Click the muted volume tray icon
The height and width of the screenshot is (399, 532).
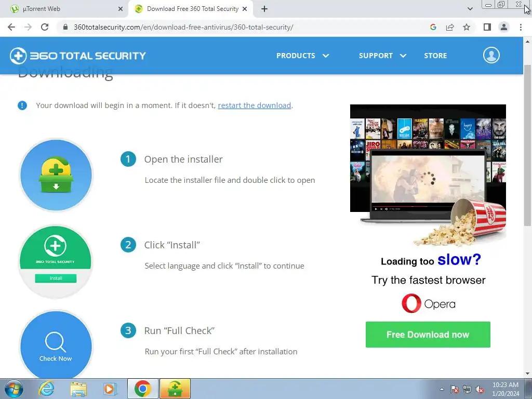click(480, 389)
